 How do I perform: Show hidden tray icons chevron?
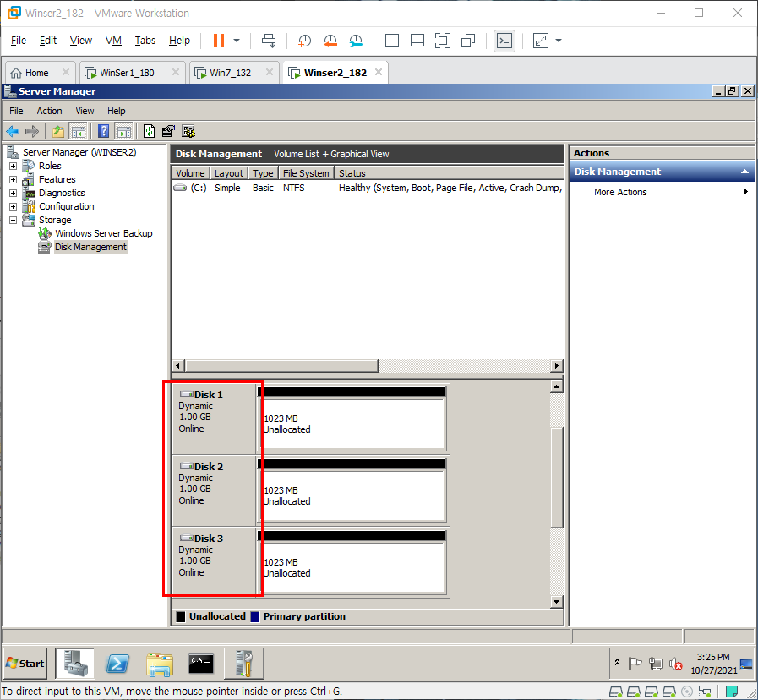pyautogui.click(x=617, y=662)
